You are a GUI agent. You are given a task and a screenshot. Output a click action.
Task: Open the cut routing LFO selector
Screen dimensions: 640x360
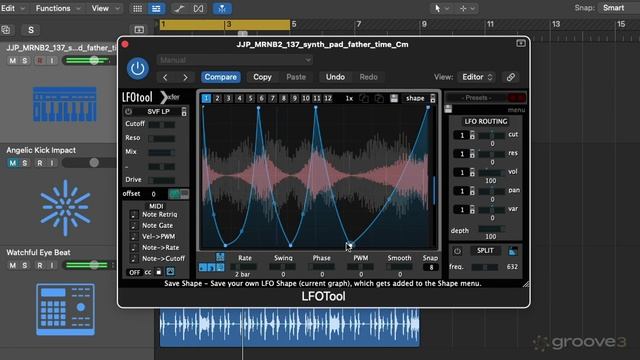pos(464,135)
